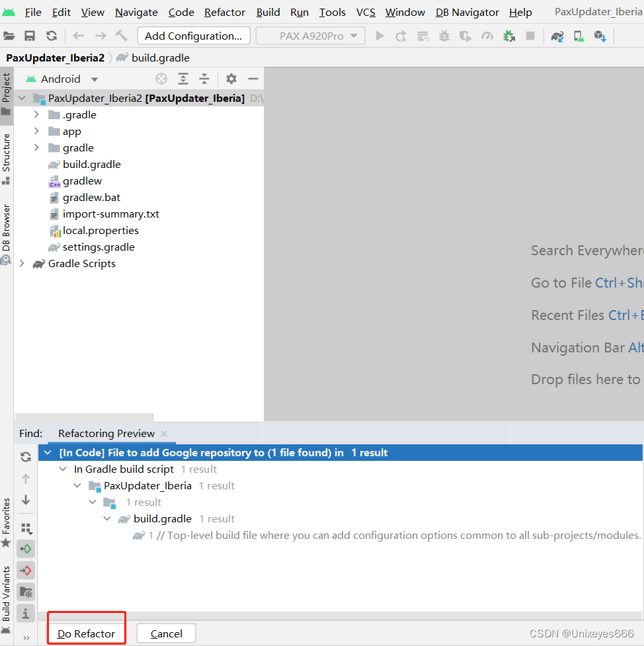644x646 pixels.
Task: Expand the Gradle Scripts node
Action: click(x=22, y=263)
